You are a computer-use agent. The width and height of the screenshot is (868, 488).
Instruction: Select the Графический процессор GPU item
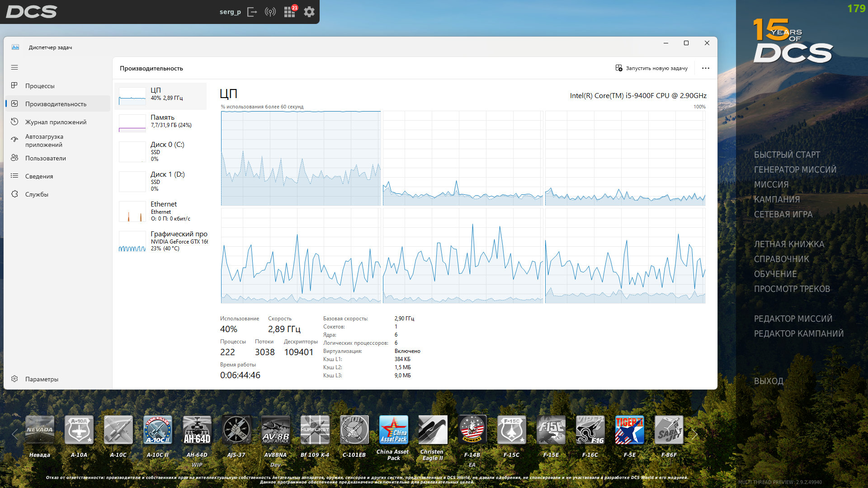coord(161,241)
